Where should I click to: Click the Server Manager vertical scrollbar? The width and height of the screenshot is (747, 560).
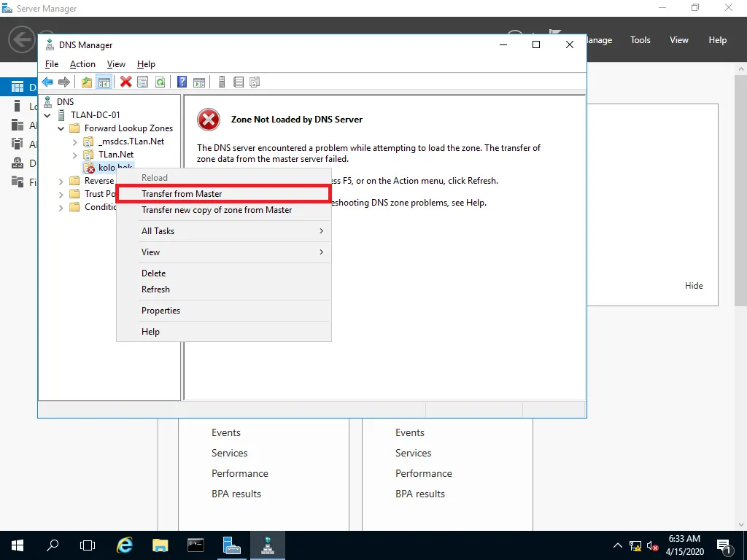point(740,190)
